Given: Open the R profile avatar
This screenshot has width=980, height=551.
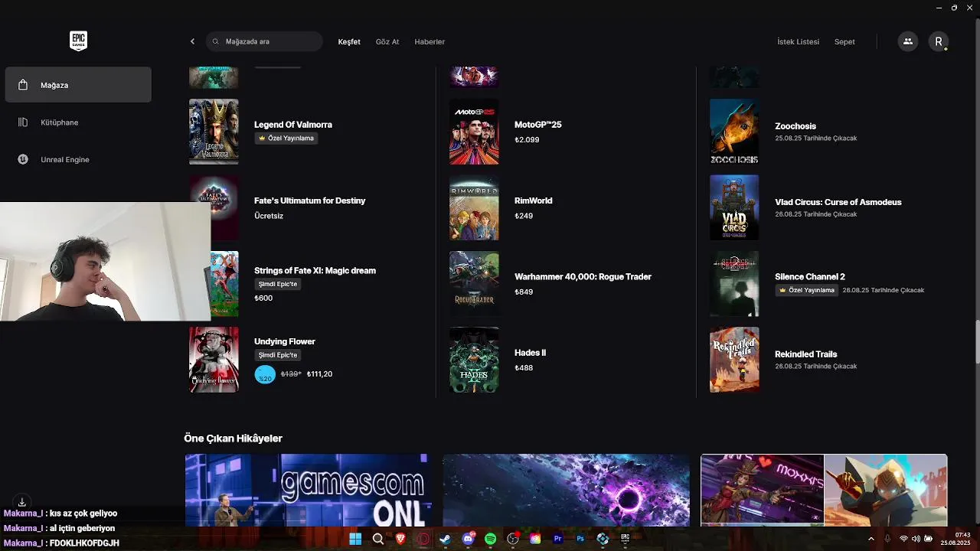Looking at the screenshot, I should [939, 41].
